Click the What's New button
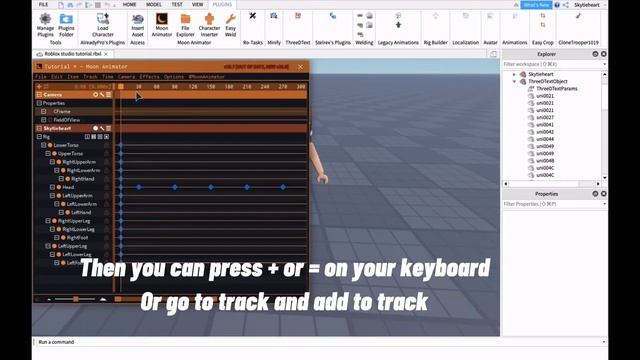 [x=536, y=5]
